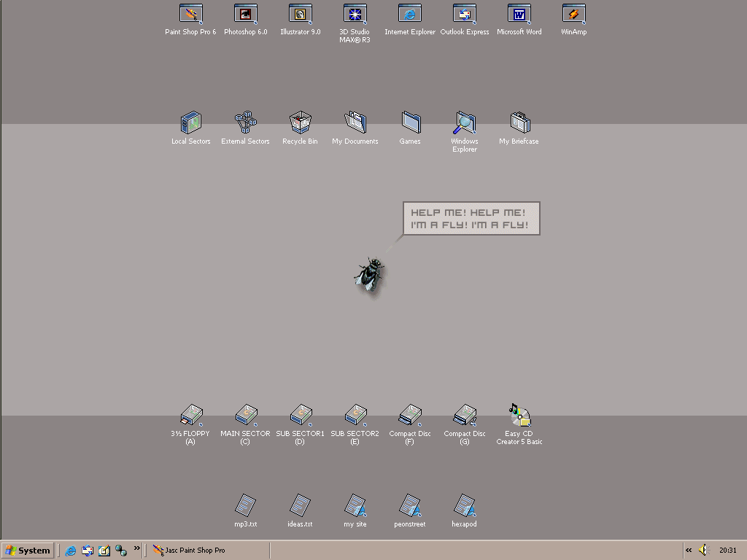Select the Windows Explorer magnifier icon
The width and height of the screenshot is (747, 560).
465,122
